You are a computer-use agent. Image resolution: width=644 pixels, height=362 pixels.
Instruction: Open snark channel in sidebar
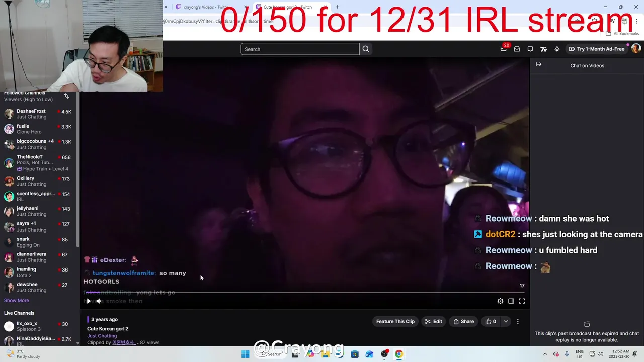click(38, 242)
